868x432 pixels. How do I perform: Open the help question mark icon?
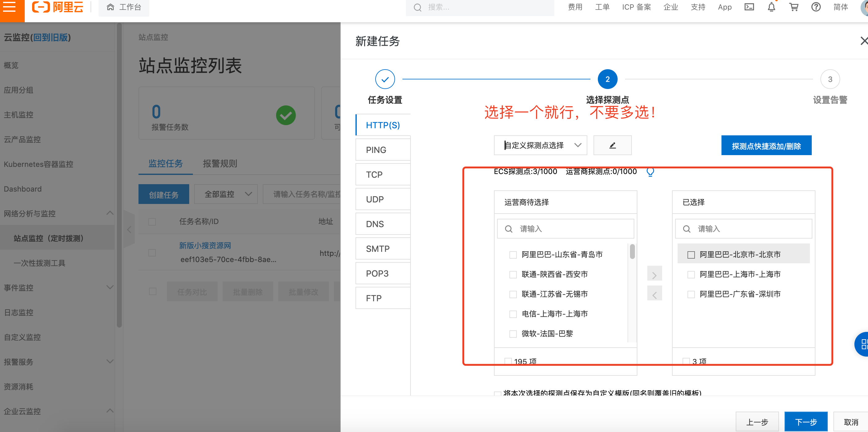pos(816,7)
